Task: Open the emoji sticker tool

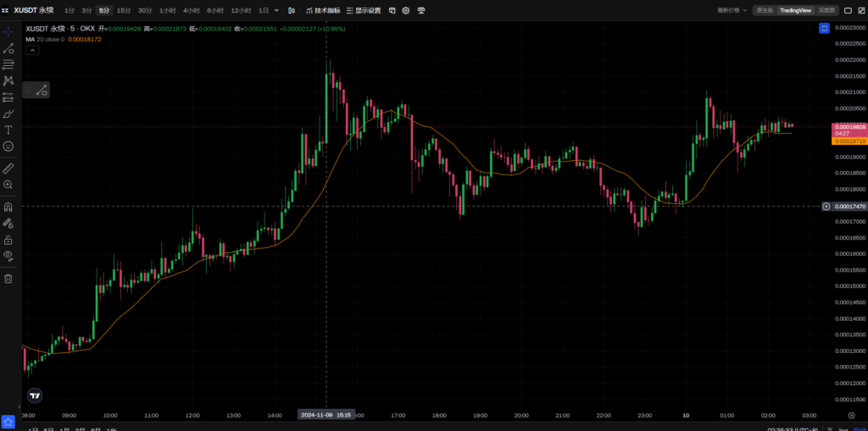Action: [8, 146]
